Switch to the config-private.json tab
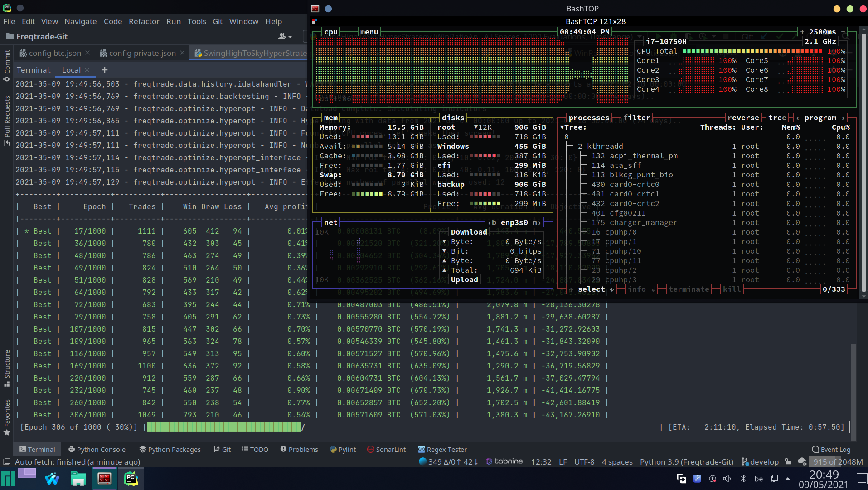868x490 pixels. [x=142, y=53]
